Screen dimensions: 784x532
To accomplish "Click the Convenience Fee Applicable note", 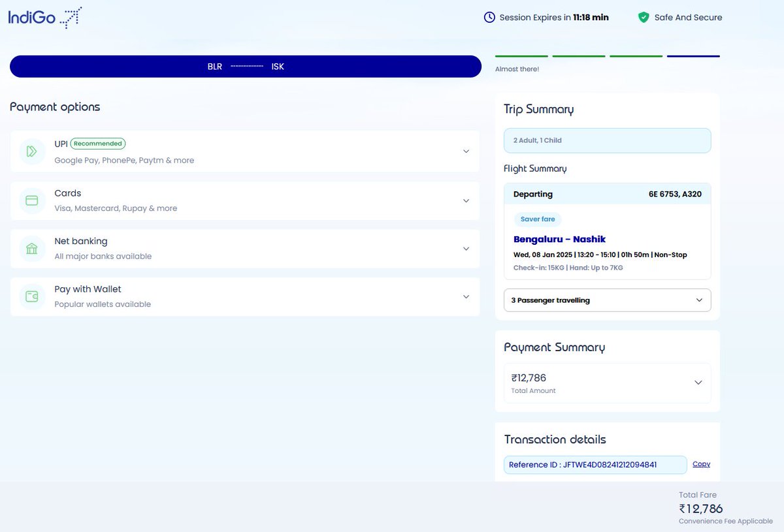I will [x=726, y=522].
